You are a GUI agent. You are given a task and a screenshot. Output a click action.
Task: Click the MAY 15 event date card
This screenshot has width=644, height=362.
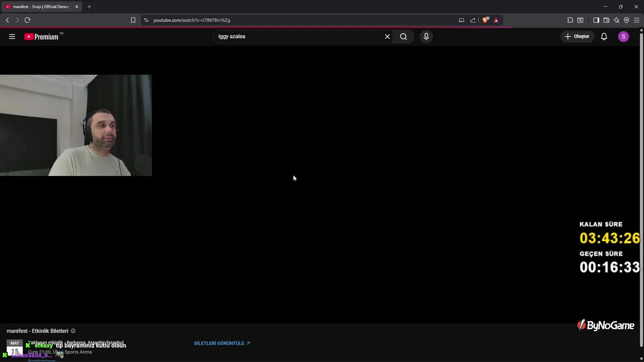[15, 348]
